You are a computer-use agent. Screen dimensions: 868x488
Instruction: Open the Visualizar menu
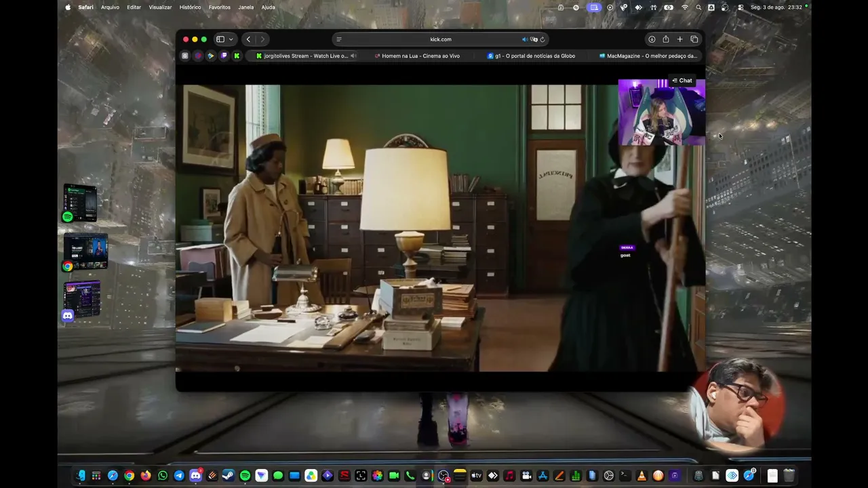[x=160, y=7]
